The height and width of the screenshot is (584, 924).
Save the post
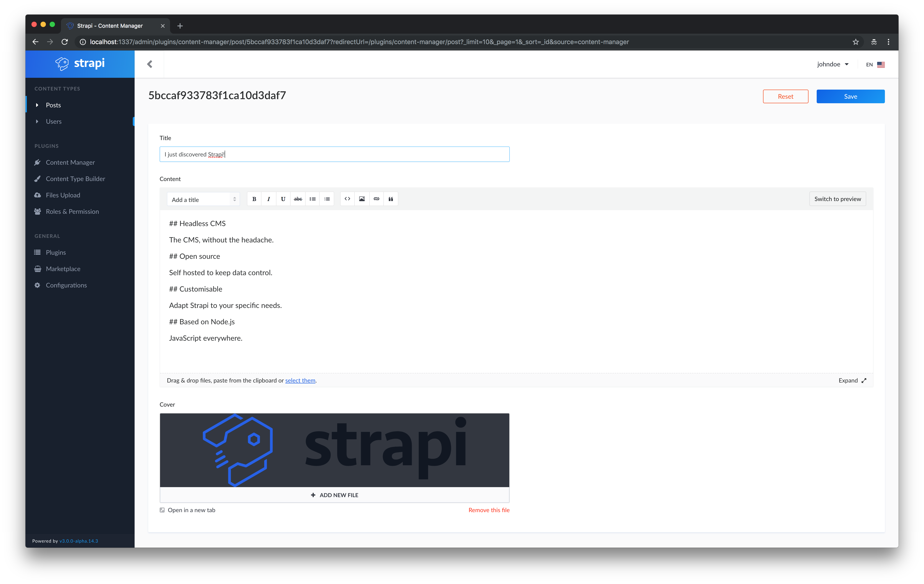coord(850,96)
